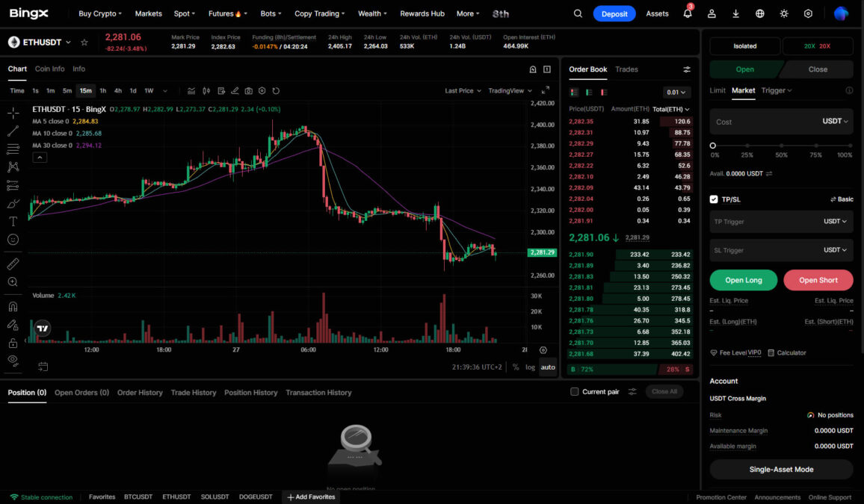Show bids-only order book view

coord(589,93)
